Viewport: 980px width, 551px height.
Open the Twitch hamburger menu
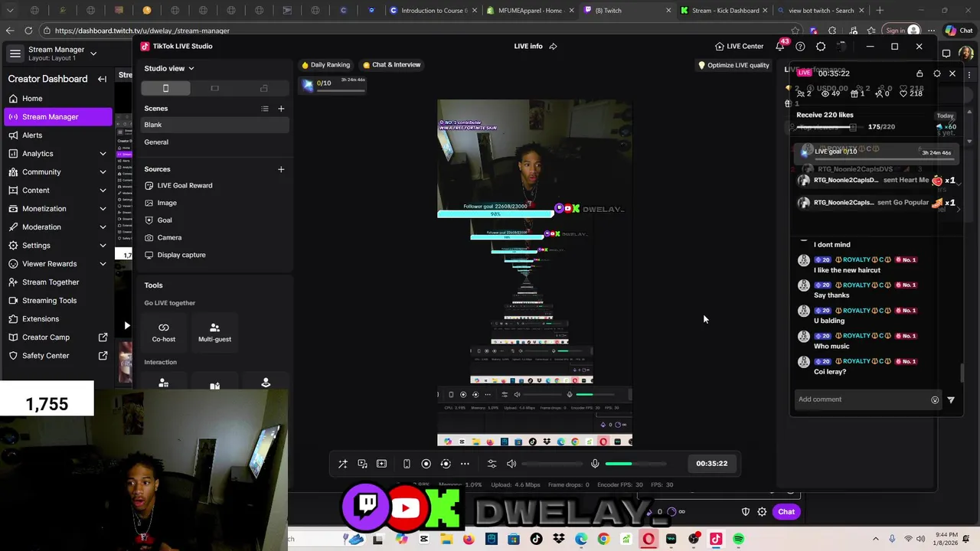(x=15, y=54)
